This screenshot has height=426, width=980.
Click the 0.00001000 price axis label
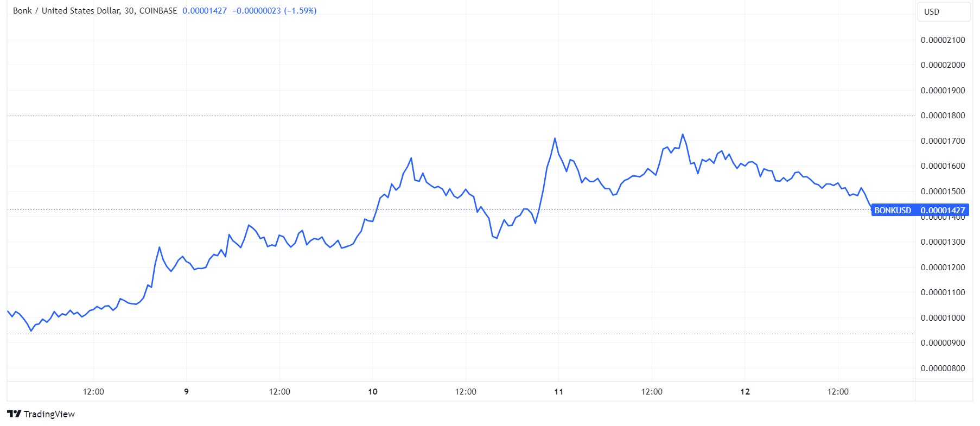pos(943,318)
